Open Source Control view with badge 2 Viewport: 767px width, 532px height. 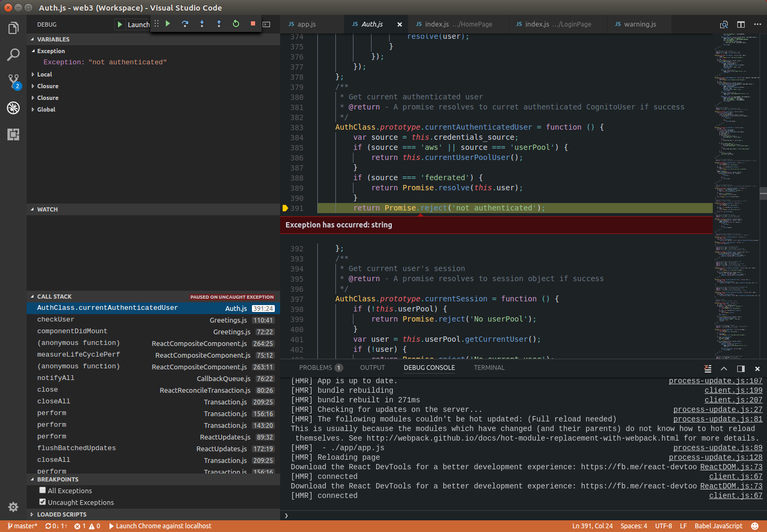point(13,81)
